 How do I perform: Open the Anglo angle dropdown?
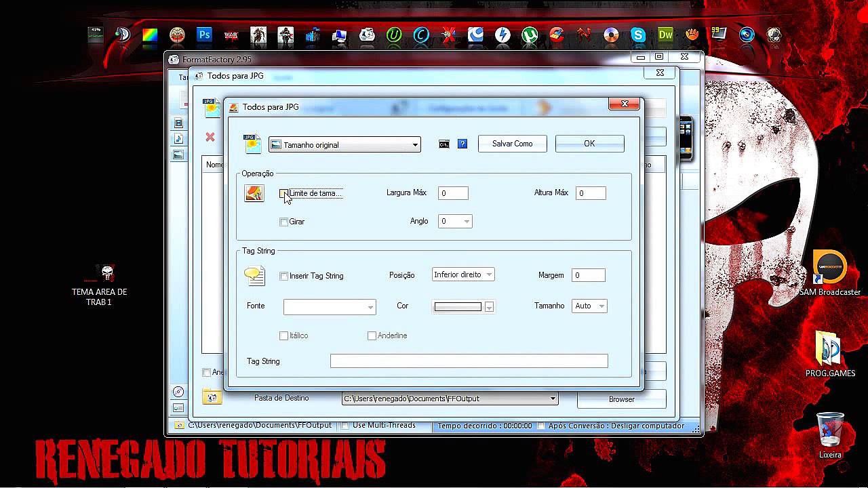click(455, 221)
